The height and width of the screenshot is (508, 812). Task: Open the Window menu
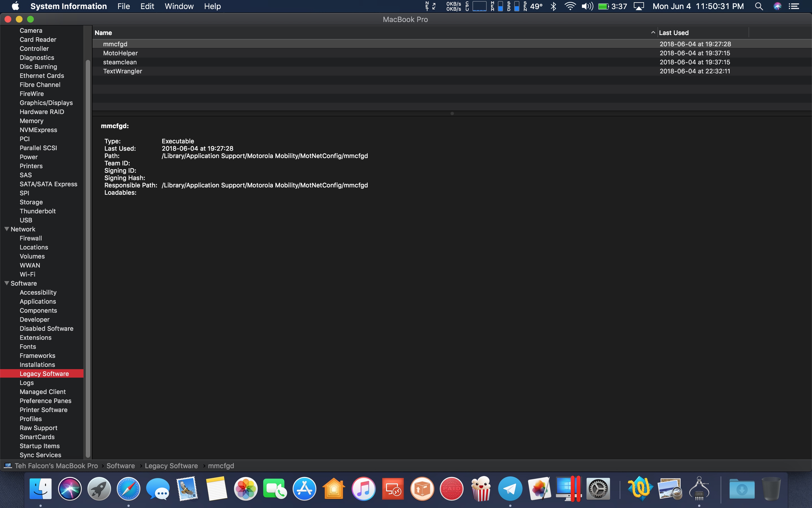(x=179, y=6)
